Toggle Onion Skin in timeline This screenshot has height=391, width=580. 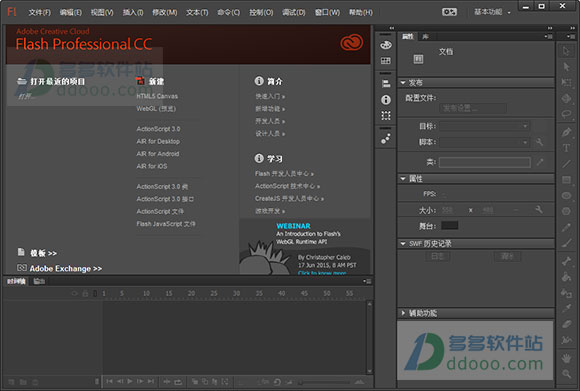[195, 381]
